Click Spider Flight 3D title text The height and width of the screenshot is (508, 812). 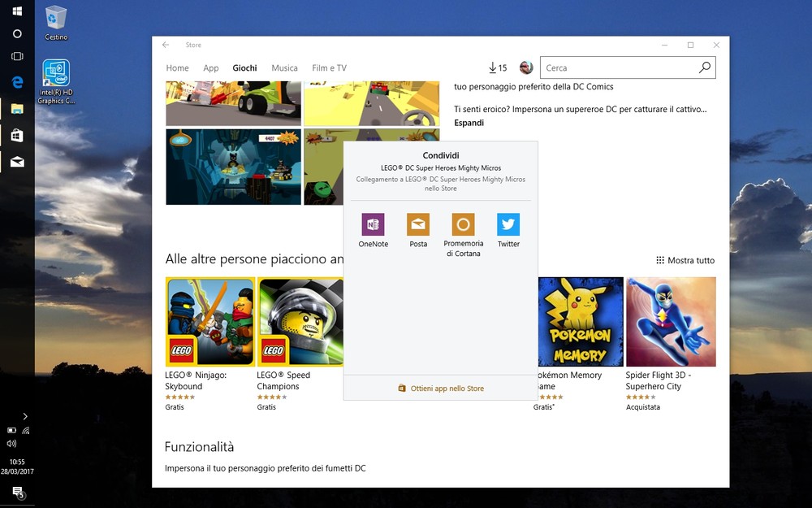(x=659, y=380)
